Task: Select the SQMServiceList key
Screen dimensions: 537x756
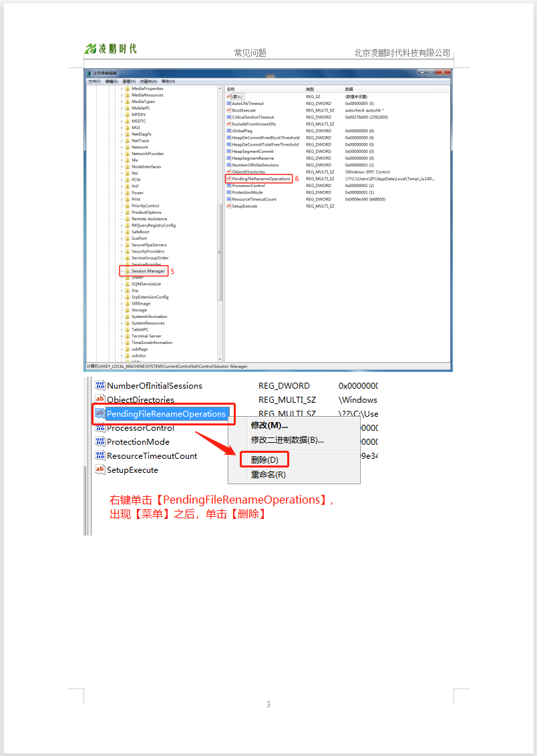Action: pyautogui.click(x=146, y=284)
